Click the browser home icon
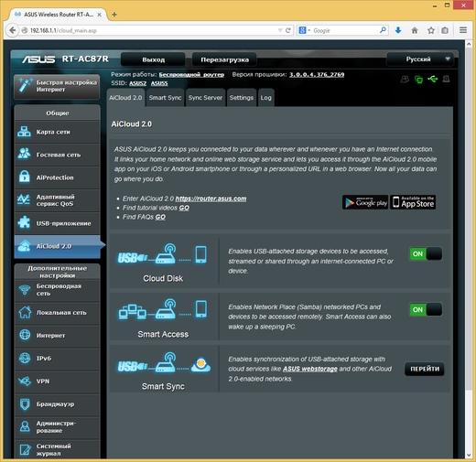 (415, 30)
